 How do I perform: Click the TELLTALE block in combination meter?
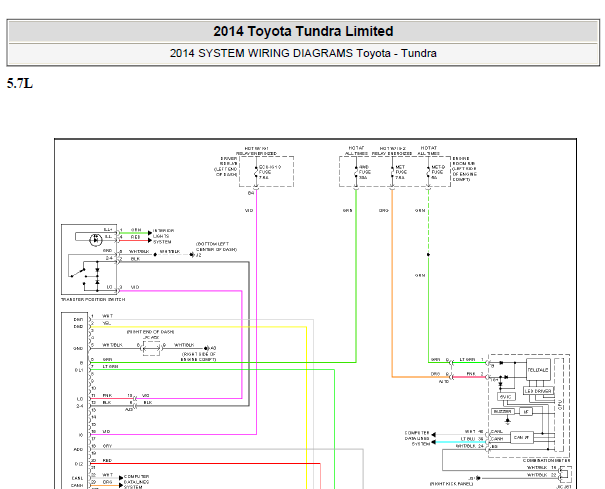538,370
